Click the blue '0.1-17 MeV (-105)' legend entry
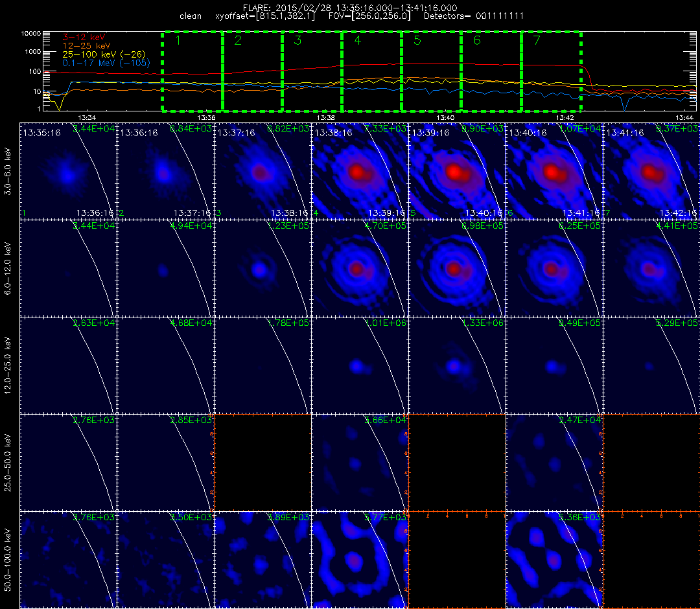Image resolution: width=700 pixels, height=609 pixels. (106, 63)
